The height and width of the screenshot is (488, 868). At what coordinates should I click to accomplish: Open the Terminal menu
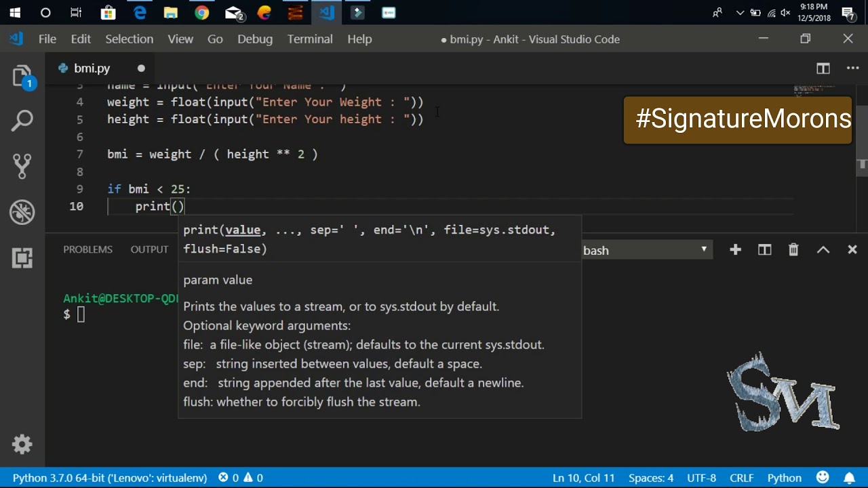click(310, 39)
